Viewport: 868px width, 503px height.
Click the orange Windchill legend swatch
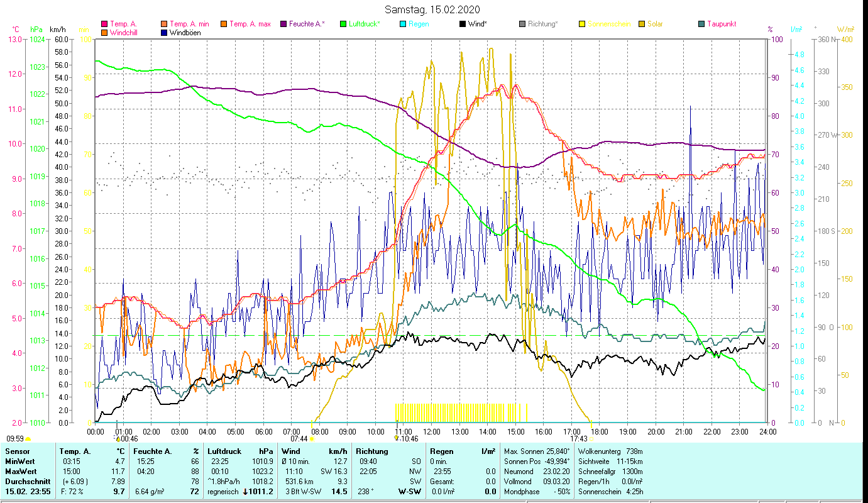(x=104, y=33)
